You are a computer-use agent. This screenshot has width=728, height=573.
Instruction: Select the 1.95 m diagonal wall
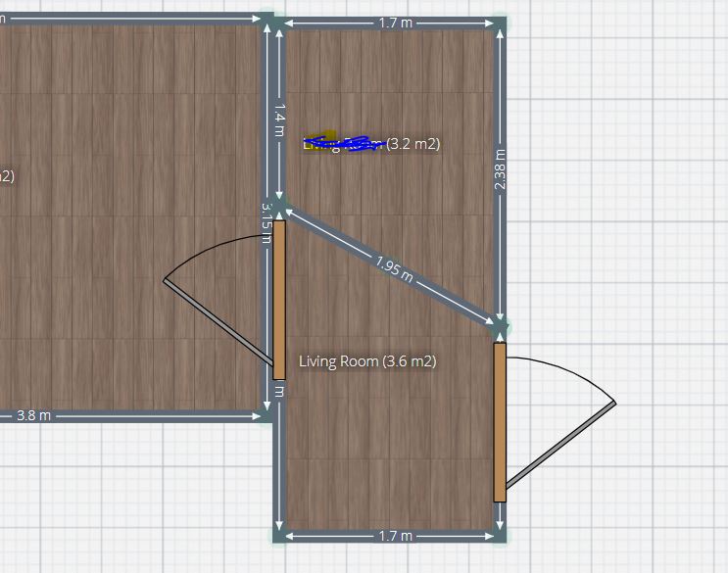click(392, 265)
